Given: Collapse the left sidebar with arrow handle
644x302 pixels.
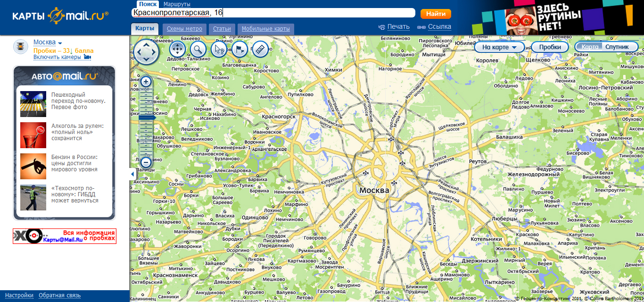Looking at the screenshot, I should [132, 174].
